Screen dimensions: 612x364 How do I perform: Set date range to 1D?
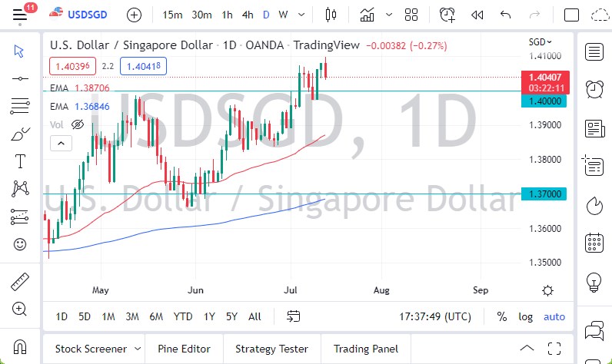coord(62,316)
